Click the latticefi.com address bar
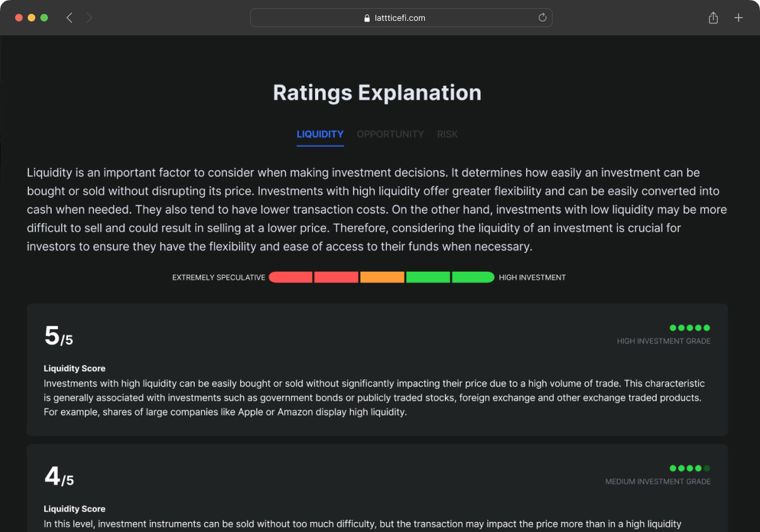Viewport: 760px width, 532px height. point(401,18)
